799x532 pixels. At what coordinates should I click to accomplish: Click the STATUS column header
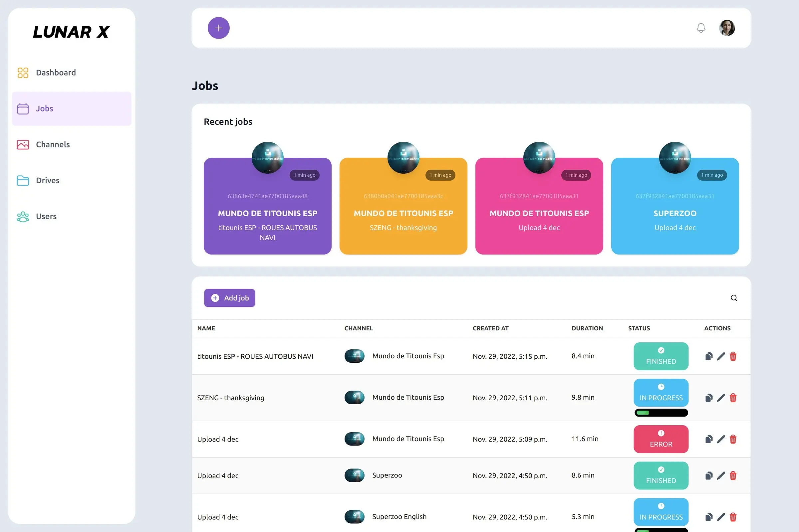[x=639, y=328]
